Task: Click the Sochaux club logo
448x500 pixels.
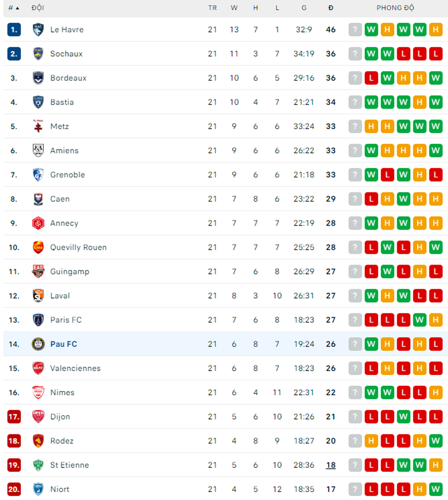Action: (x=38, y=54)
